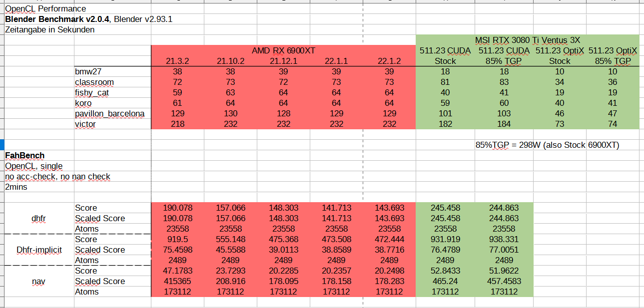Click the scaled score '45.5588' cell
The image size is (644, 308).
230,250
